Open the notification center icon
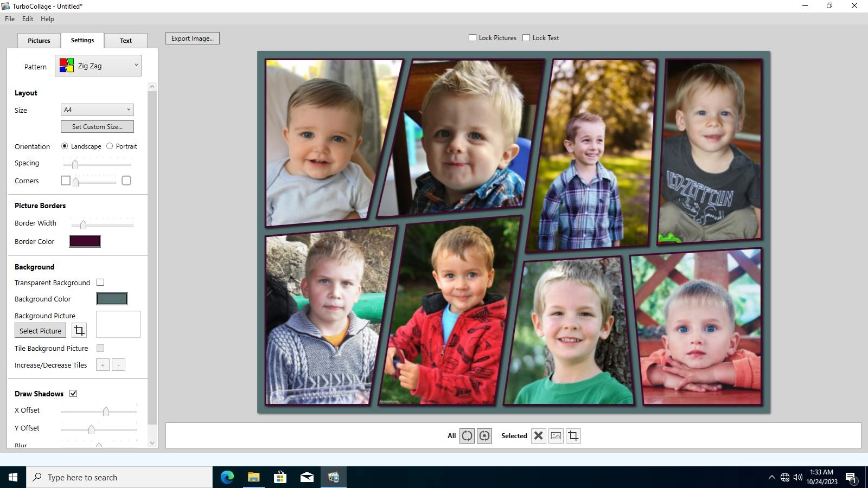Image resolution: width=868 pixels, height=488 pixels. [x=851, y=477]
